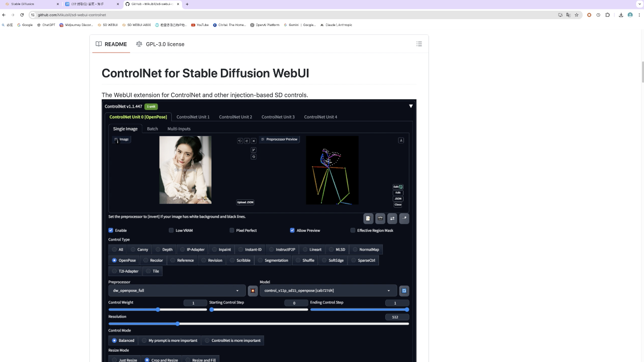Switch to the ControlNet Unit 2 tab
The height and width of the screenshot is (362, 644).
(236, 117)
